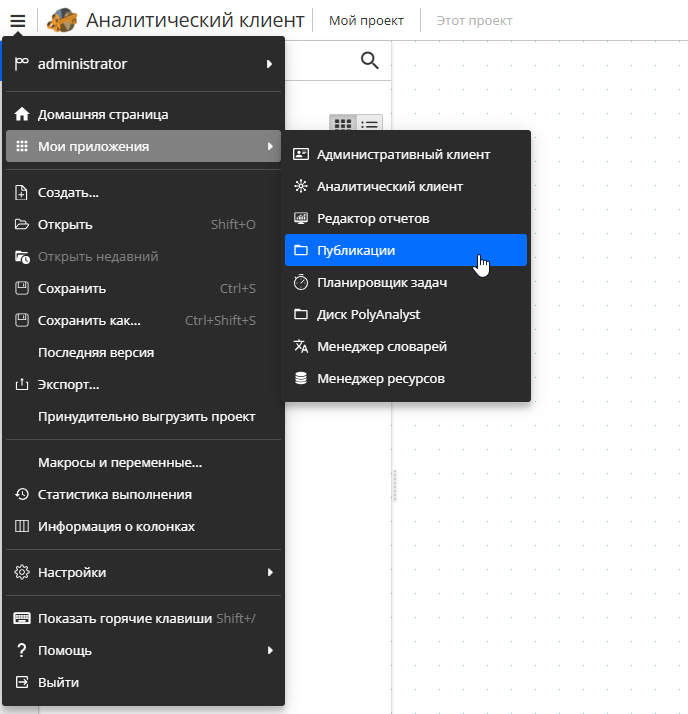Choose Создать... from the menu
Image resolution: width=688 pixels, height=714 pixels.
143,193
